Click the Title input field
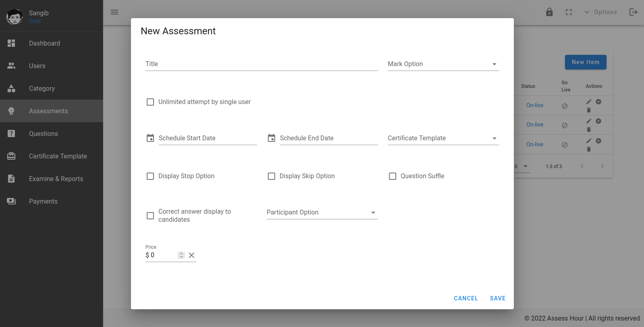The height and width of the screenshot is (327, 644). [261, 64]
